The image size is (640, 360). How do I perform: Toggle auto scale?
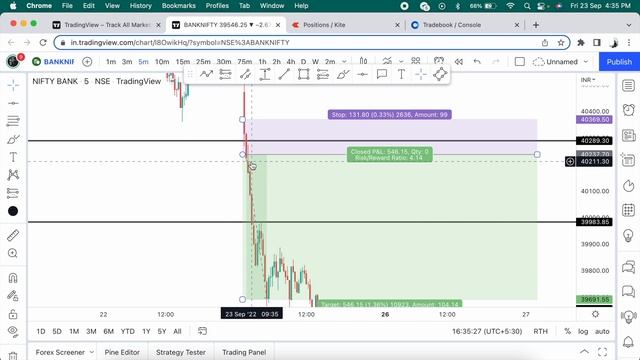[x=602, y=331]
